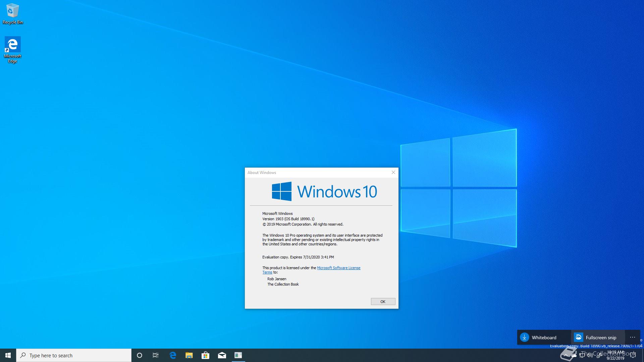Open the taskbar clock and date

click(615, 355)
